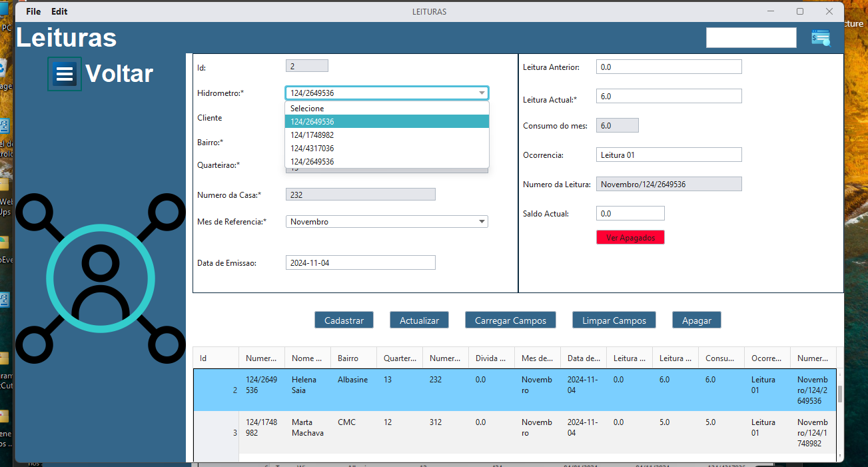
Task: Click the search icon in top-right header
Action: [820, 38]
